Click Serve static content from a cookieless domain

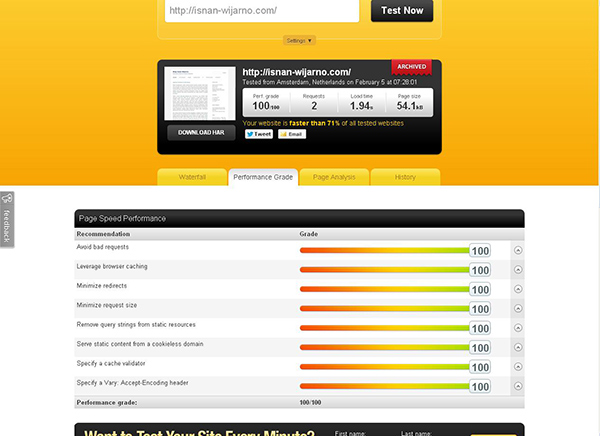coord(140,344)
